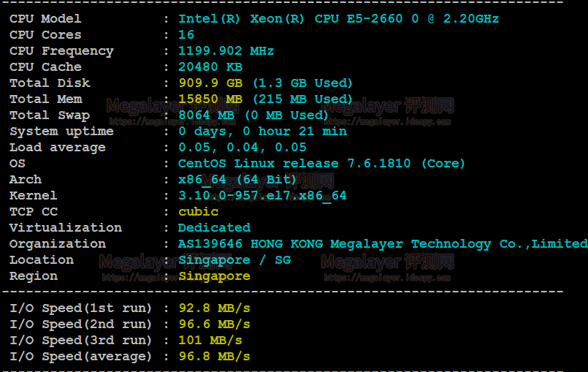This screenshot has width=588, height=372.
Task: Click the average I/O speed '96.8 MB/s'
Action: (214, 357)
